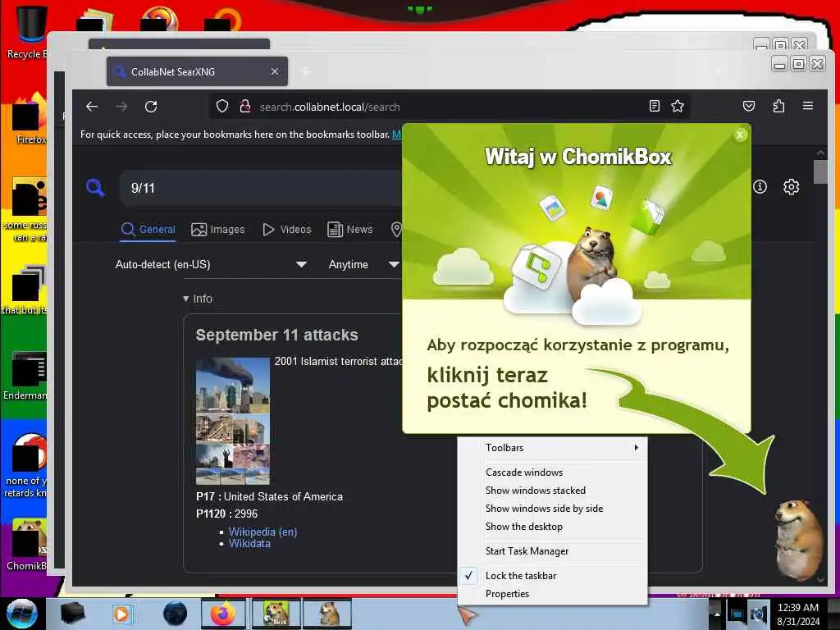The image size is (840, 630).
Task: Click the P1120 : 2996 text
Action: tap(226, 514)
